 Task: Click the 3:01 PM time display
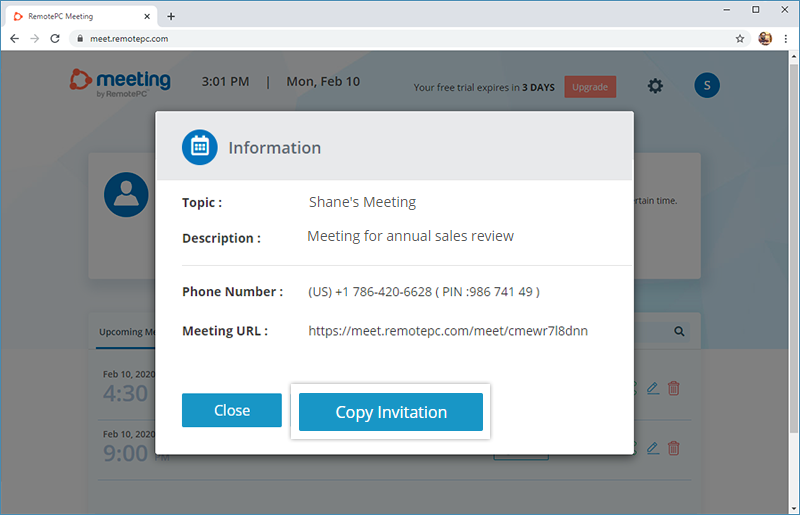click(x=226, y=82)
